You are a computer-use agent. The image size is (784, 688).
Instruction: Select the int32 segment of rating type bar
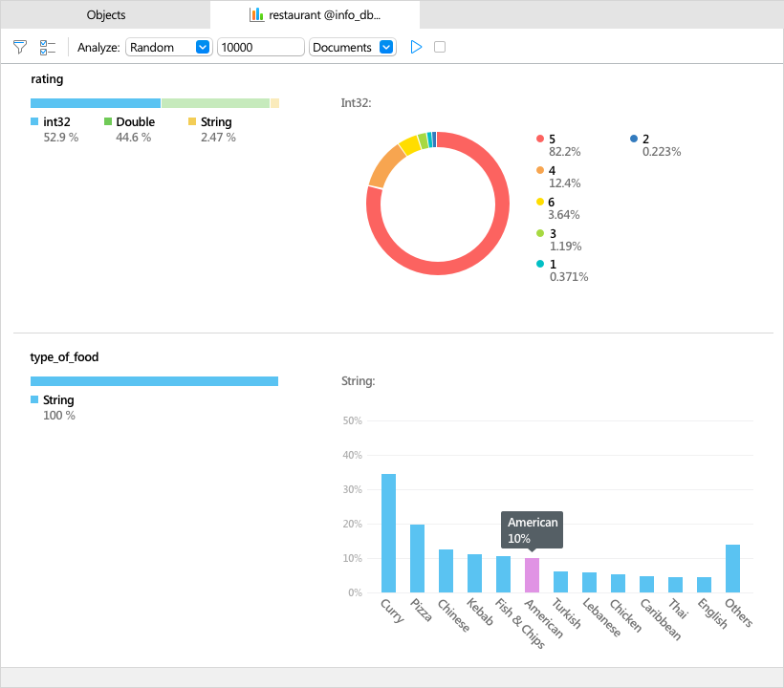tap(96, 103)
